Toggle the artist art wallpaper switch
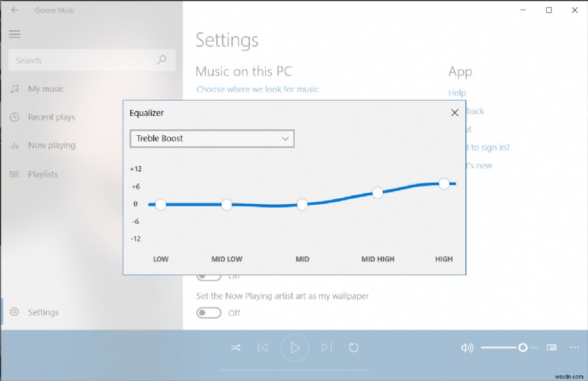 point(209,313)
